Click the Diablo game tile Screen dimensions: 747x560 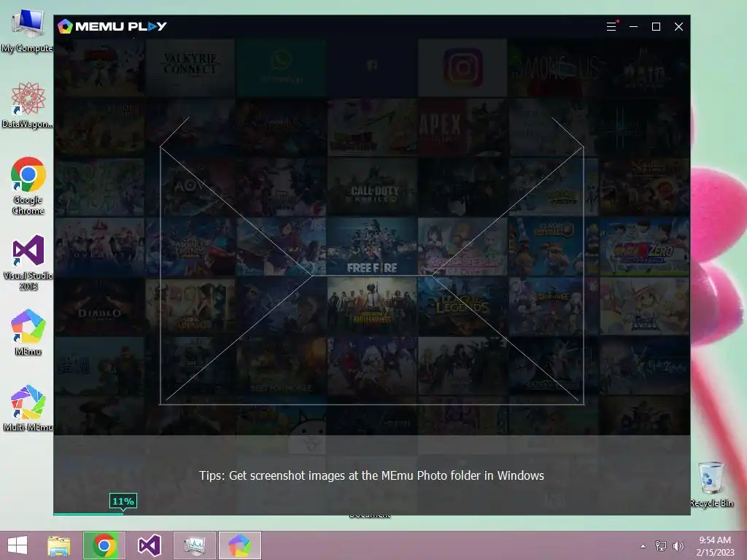coord(99,307)
